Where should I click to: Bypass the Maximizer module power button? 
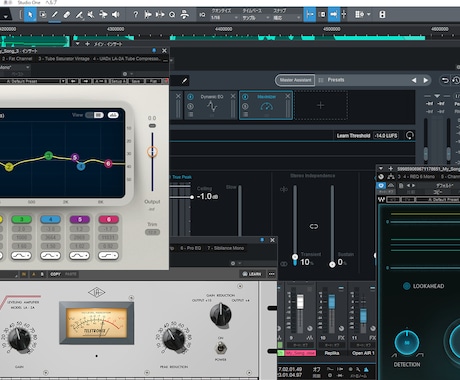245,97
